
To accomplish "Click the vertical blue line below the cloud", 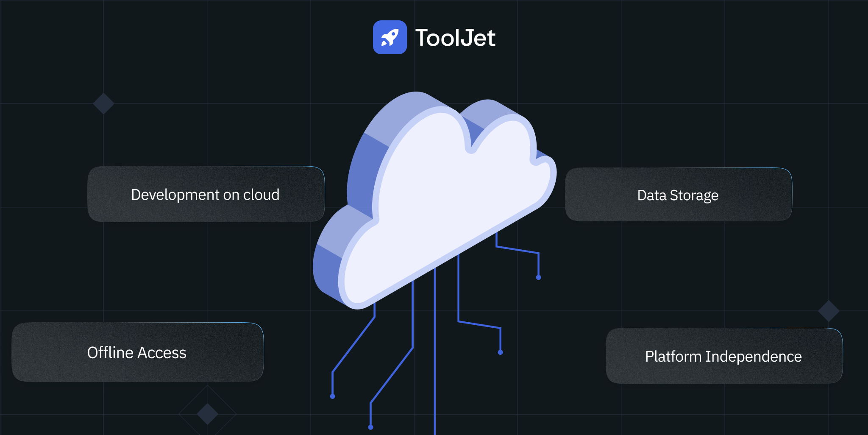I will point(435,360).
